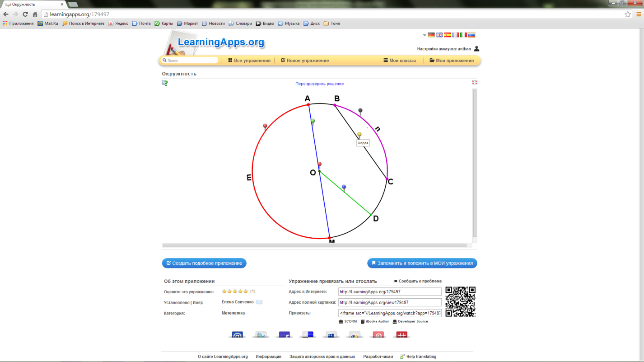Reload the page with the refresh button
The height and width of the screenshot is (362, 644).
click(25, 14)
